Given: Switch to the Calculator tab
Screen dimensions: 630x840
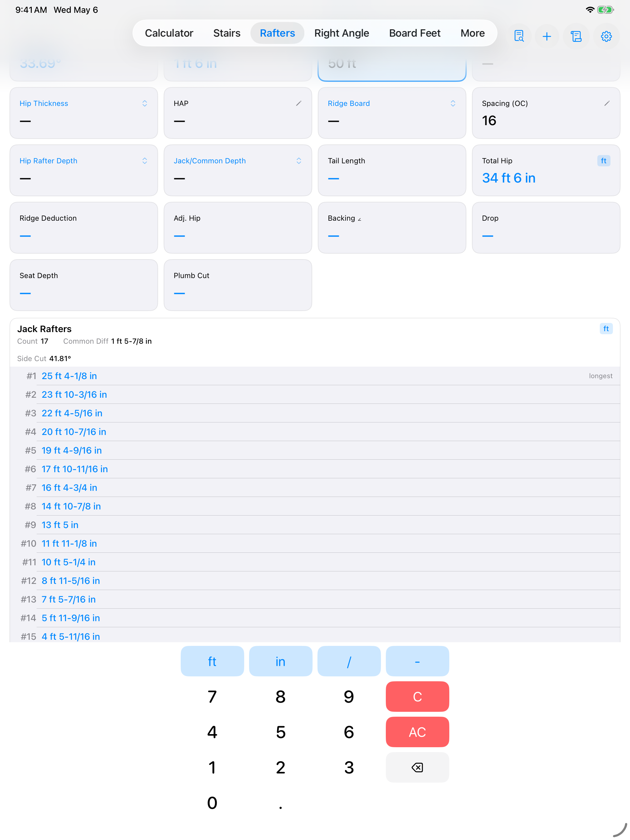Looking at the screenshot, I should (x=169, y=33).
